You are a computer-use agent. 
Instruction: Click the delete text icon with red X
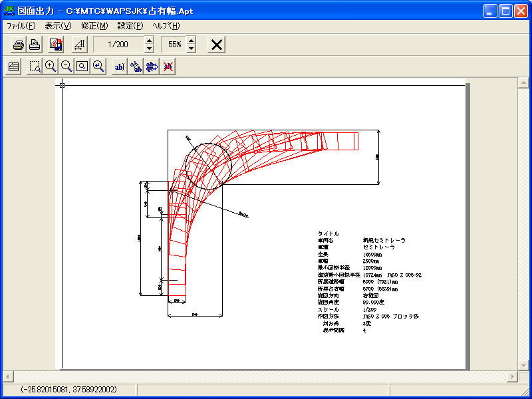168,66
